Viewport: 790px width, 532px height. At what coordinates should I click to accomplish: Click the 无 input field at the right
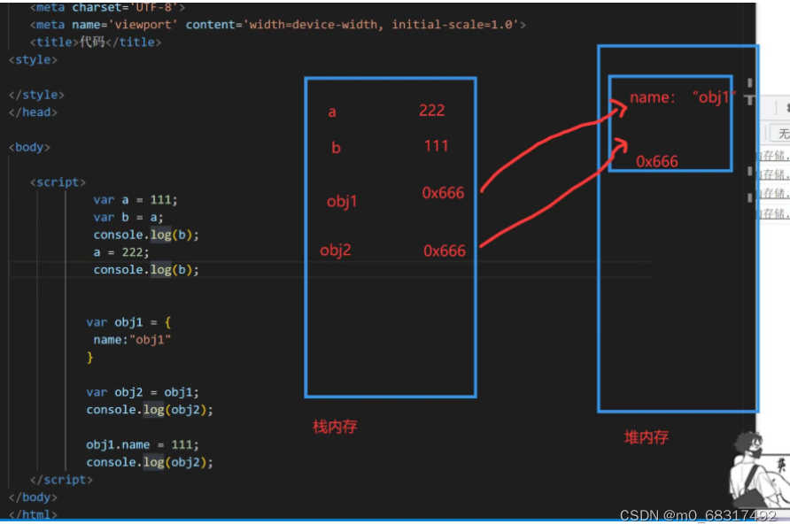coord(783,134)
